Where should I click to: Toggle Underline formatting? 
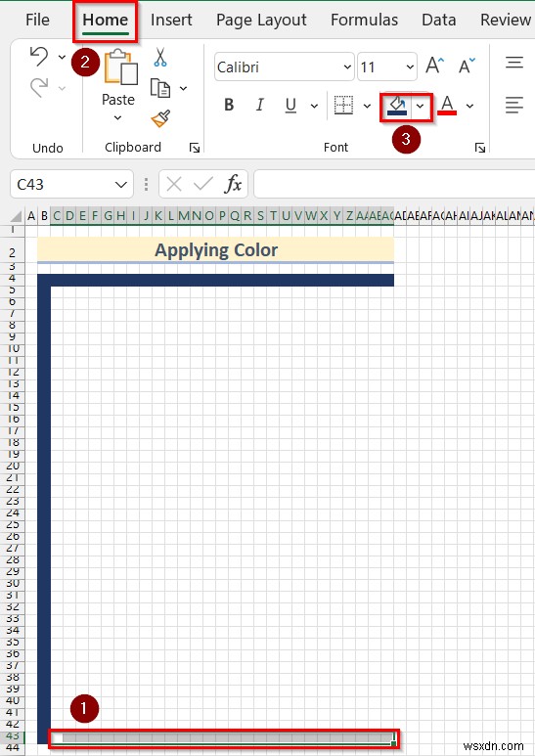point(290,105)
